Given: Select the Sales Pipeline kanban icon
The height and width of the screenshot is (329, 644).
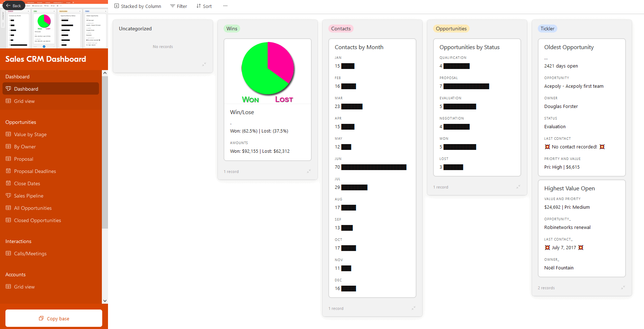Looking at the screenshot, I should tap(8, 195).
